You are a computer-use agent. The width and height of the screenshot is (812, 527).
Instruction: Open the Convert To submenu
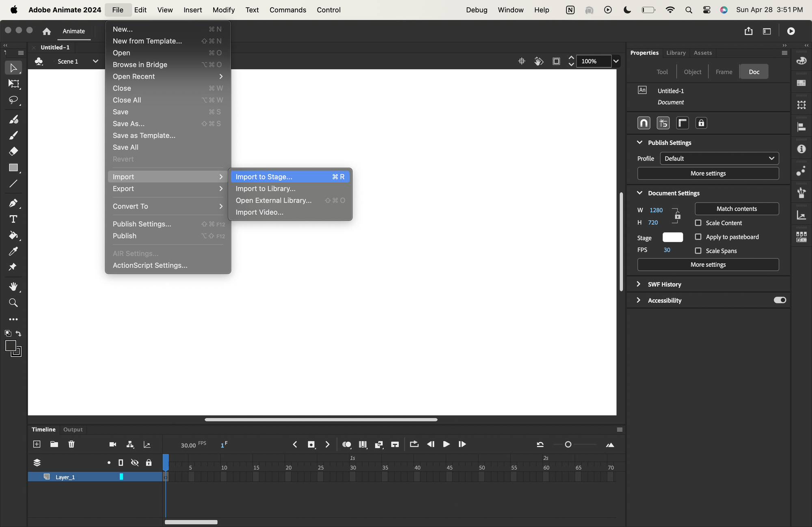click(x=168, y=206)
